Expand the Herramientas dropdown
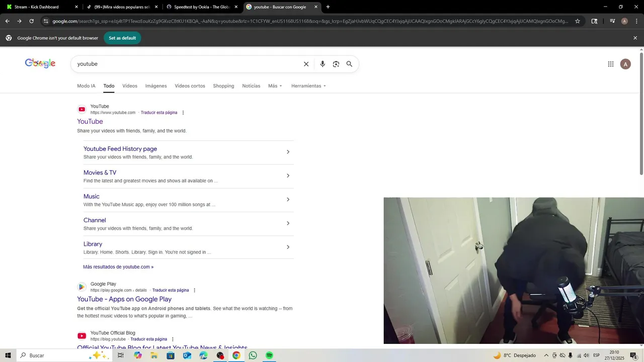This screenshot has width=644, height=362. 309,86
